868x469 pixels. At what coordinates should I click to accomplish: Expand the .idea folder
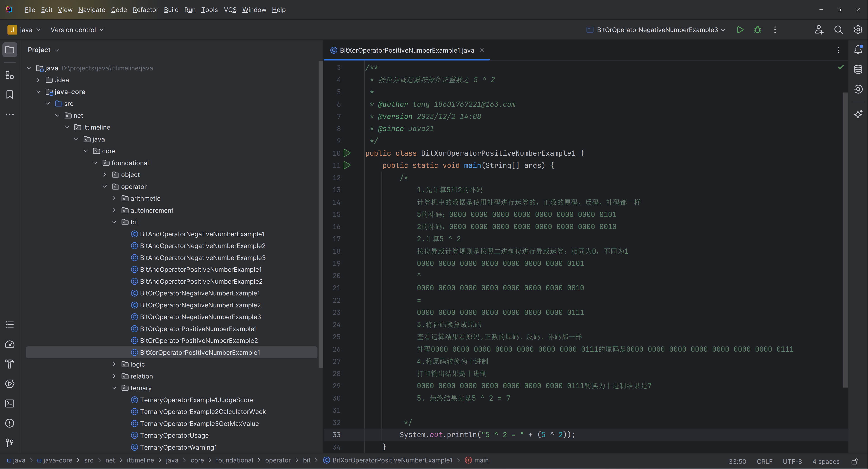click(38, 80)
